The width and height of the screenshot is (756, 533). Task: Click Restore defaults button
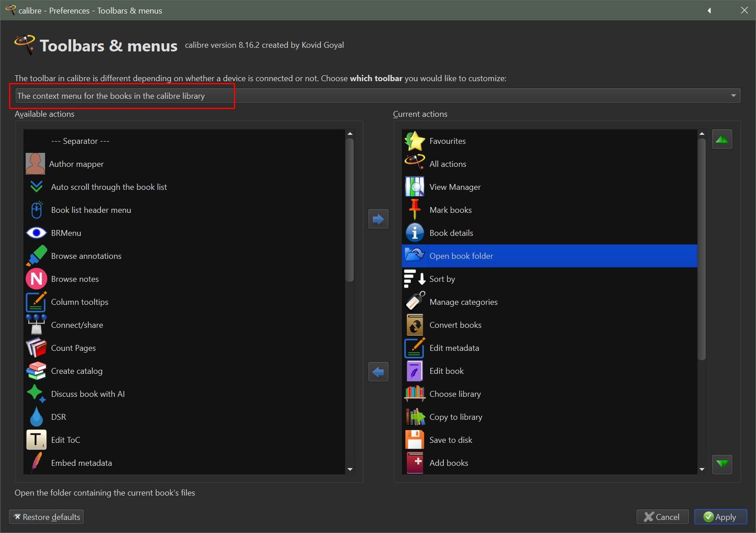click(x=46, y=517)
